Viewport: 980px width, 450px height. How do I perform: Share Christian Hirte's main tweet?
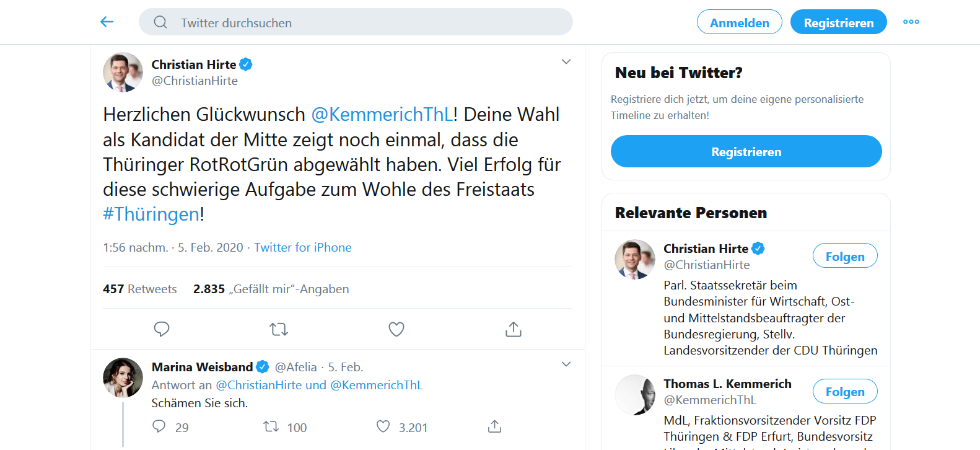coord(514,329)
